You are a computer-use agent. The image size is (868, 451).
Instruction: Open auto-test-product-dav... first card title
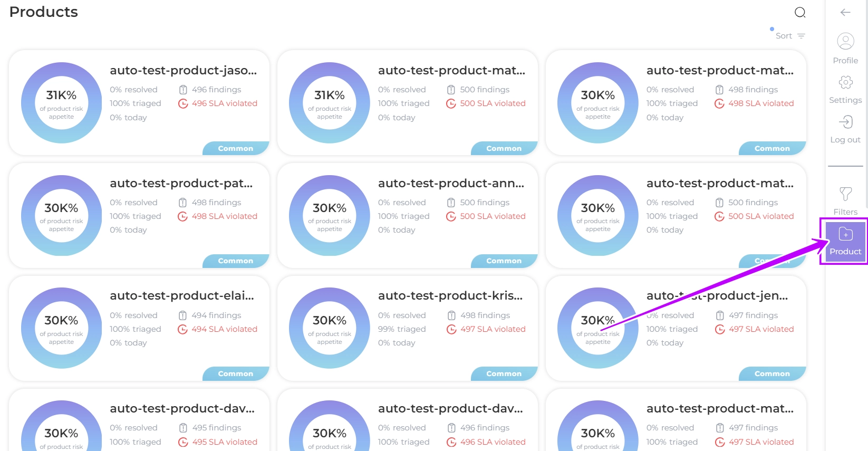182,408
